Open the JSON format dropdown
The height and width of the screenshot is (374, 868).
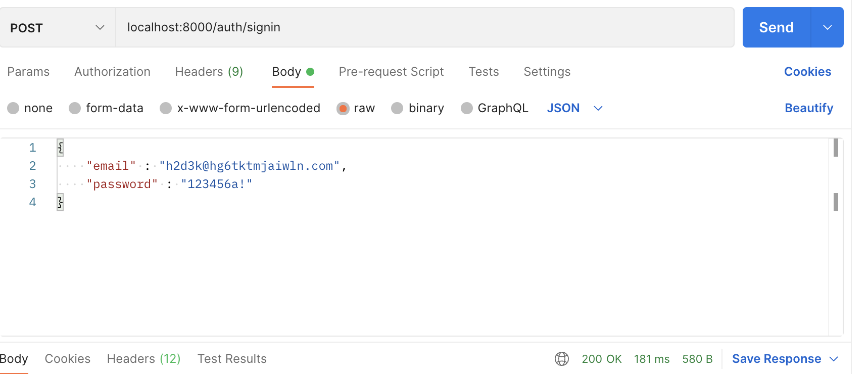point(574,108)
